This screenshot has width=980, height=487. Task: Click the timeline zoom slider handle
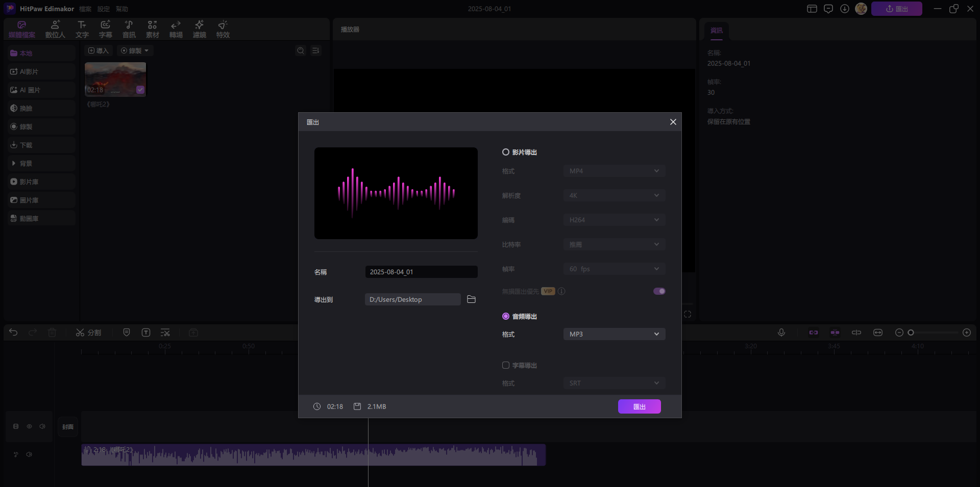pos(911,332)
